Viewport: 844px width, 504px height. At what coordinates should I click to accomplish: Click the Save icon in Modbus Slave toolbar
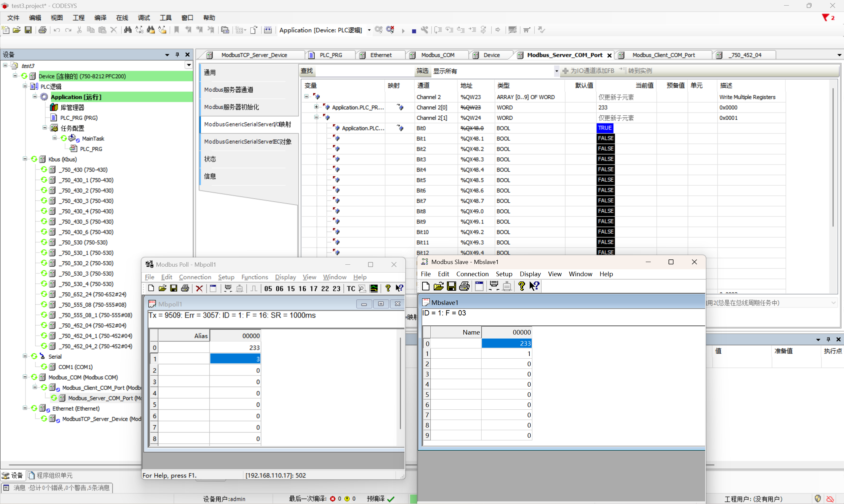(x=451, y=286)
